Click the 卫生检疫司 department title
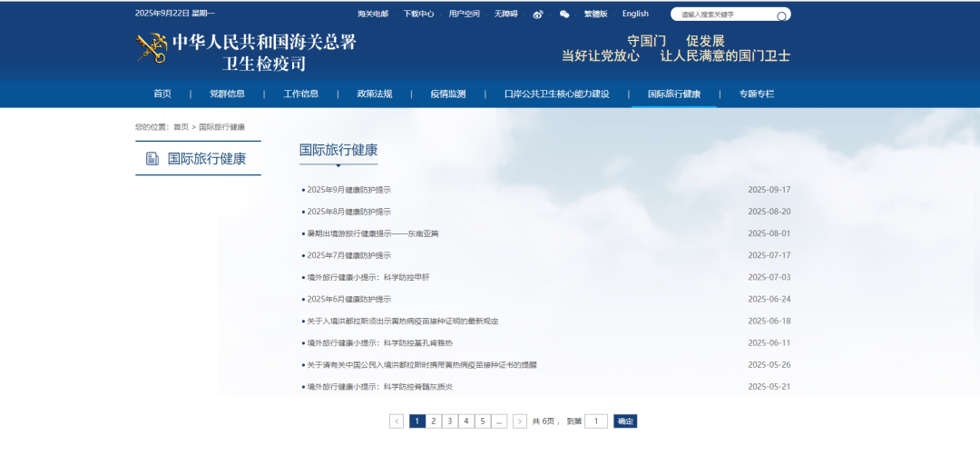This screenshot has width=980, height=466. [264, 64]
